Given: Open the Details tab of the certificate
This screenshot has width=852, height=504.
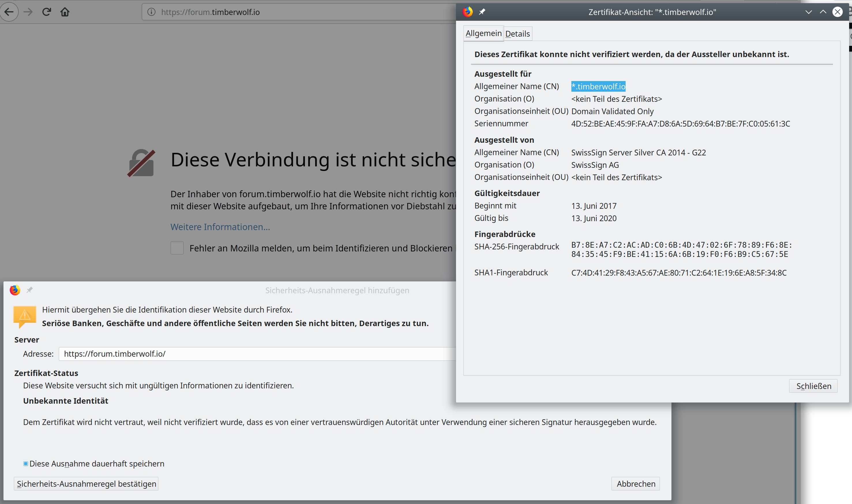Looking at the screenshot, I should point(518,34).
